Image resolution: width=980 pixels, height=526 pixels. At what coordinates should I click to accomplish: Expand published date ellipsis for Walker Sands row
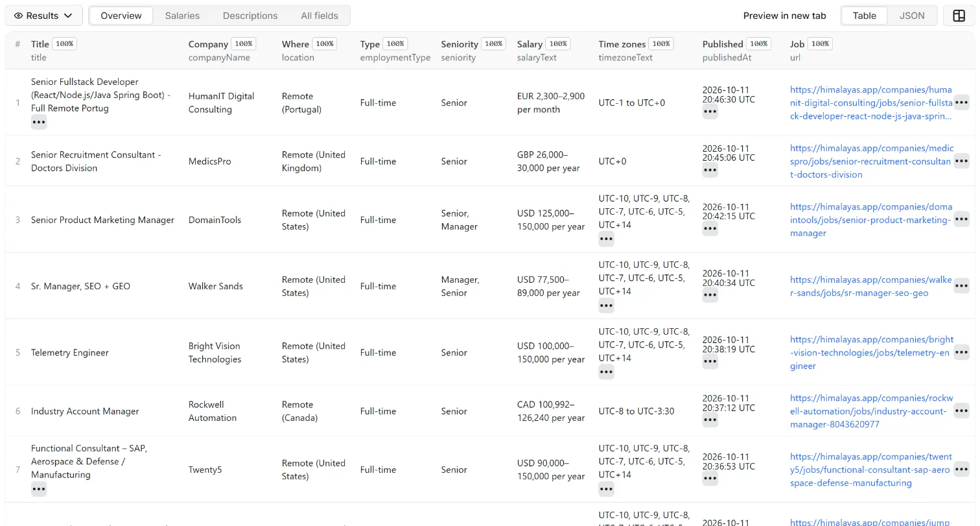(710, 295)
